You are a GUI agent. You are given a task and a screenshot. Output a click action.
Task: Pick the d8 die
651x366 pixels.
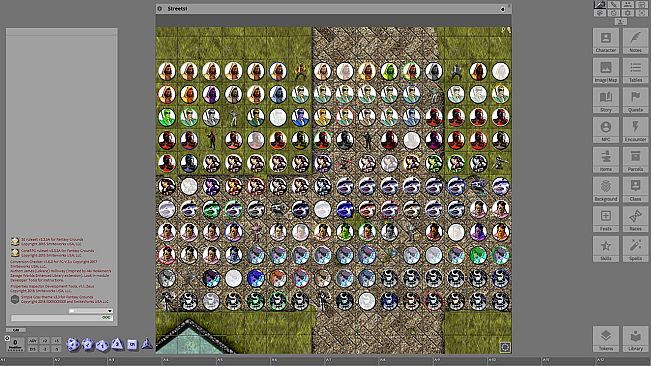117,344
